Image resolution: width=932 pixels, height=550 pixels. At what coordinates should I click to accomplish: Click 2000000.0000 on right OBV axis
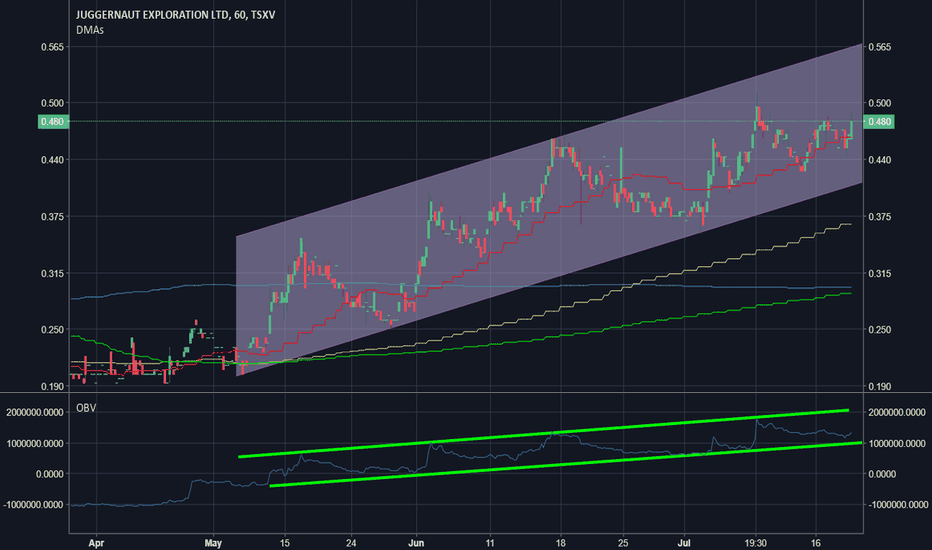click(x=897, y=413)
